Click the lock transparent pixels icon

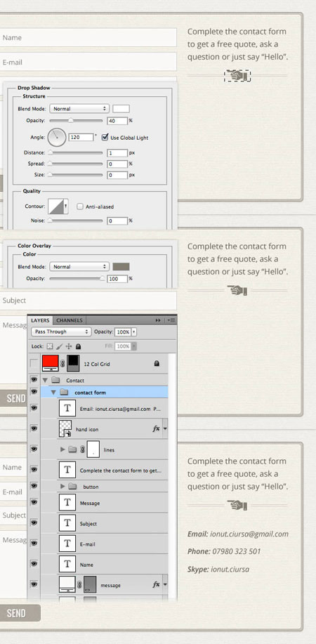pos(50,346)
